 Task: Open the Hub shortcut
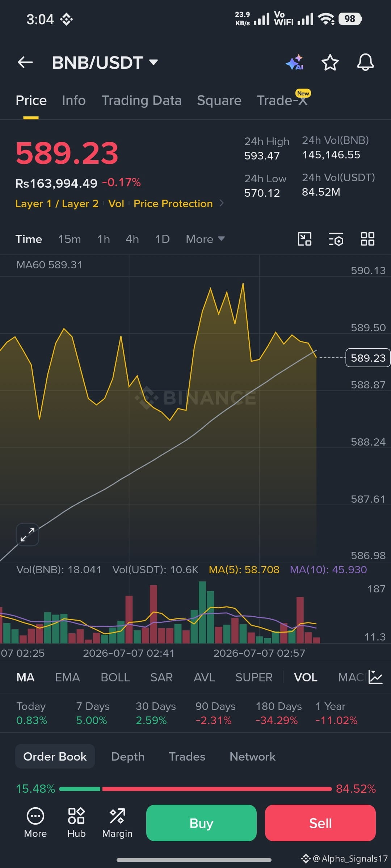76,823
